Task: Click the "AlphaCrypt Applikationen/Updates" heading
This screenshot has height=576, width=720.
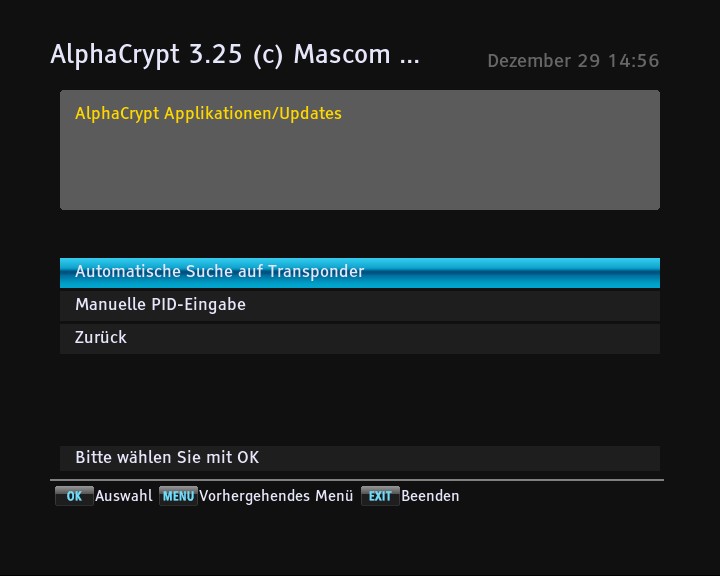Action: 208,114
